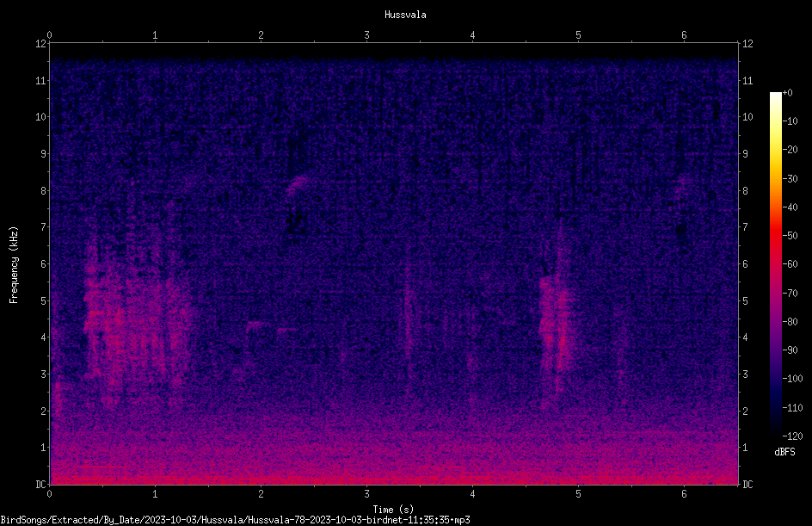812x526 pixels.
Task: Click the DC label on the right frequency axis
Action: [747, 485]
